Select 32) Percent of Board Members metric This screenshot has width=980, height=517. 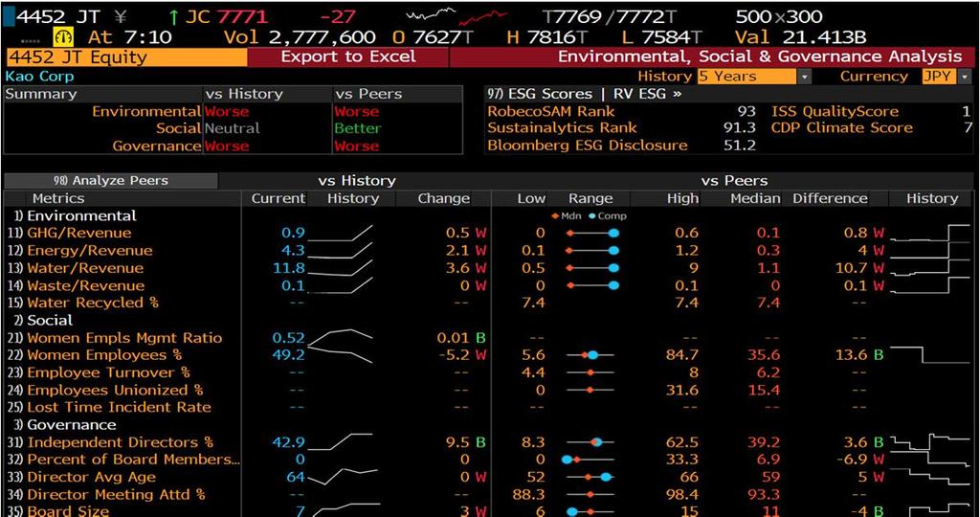[123, 460]
